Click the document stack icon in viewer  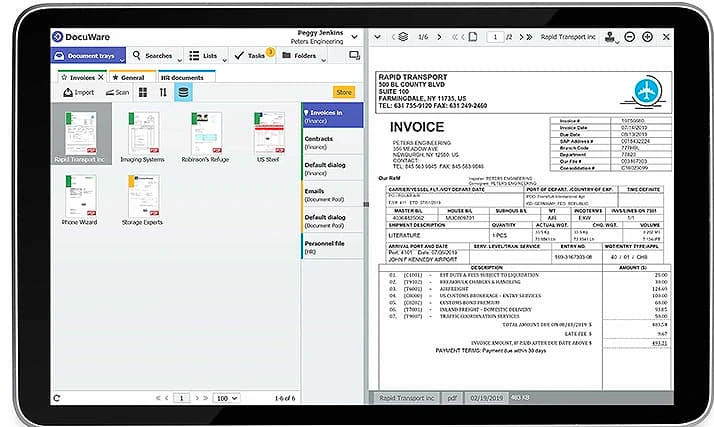(403, 37)
